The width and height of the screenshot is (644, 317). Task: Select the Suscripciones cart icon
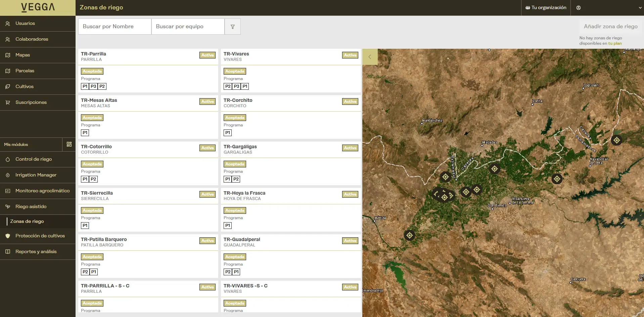(8, 103)
